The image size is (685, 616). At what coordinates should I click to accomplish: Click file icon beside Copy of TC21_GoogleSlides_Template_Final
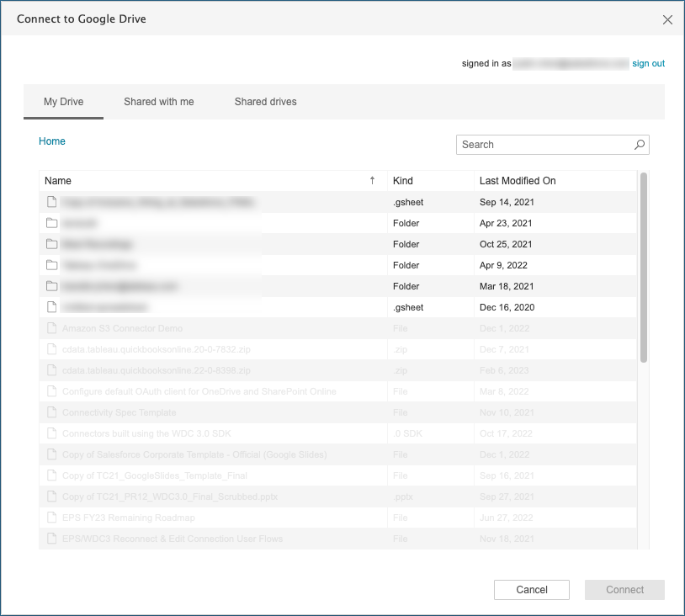pyautogui.click(x=51, y=475)
